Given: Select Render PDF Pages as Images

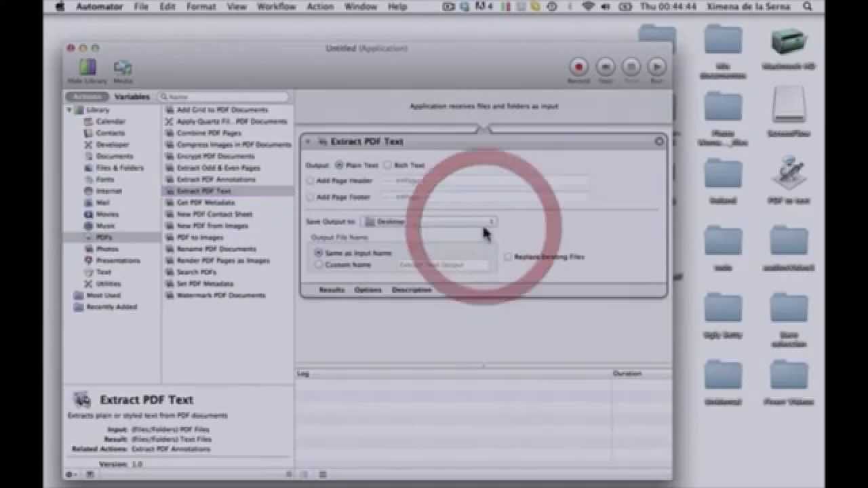Looking at the screenshot, I should tap(223, 260).
